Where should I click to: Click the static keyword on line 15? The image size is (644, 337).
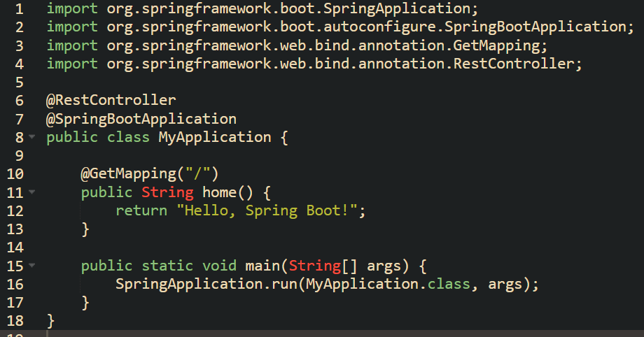(167, 266)
